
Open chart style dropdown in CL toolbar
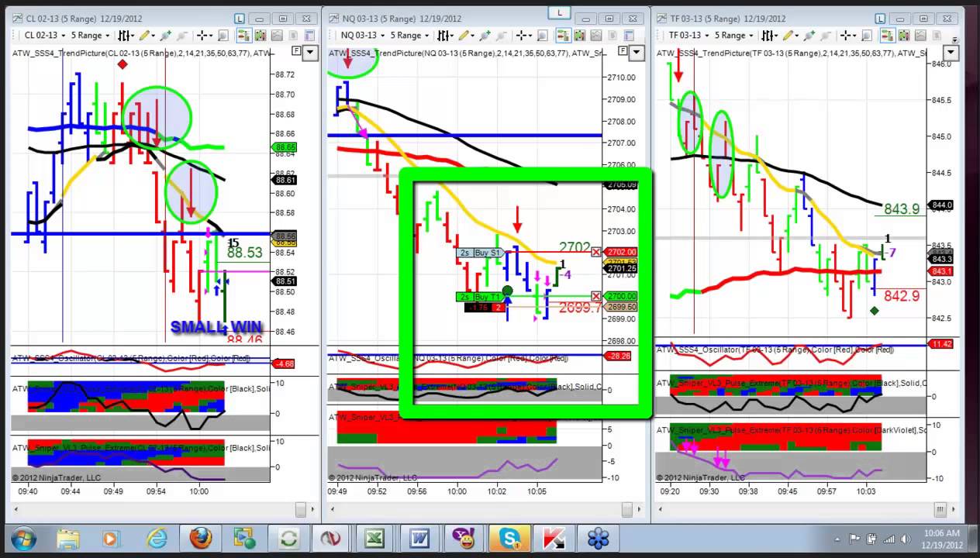pos(126,35)
